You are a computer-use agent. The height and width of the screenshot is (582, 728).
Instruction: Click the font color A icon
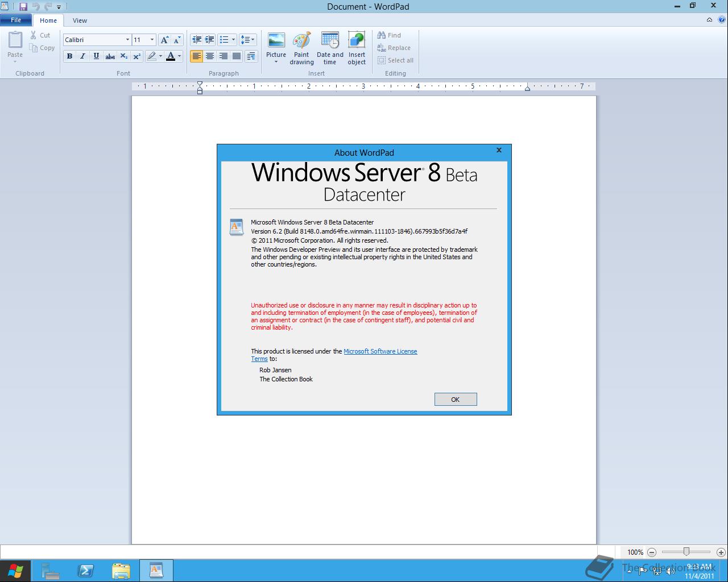pos(170,56)
